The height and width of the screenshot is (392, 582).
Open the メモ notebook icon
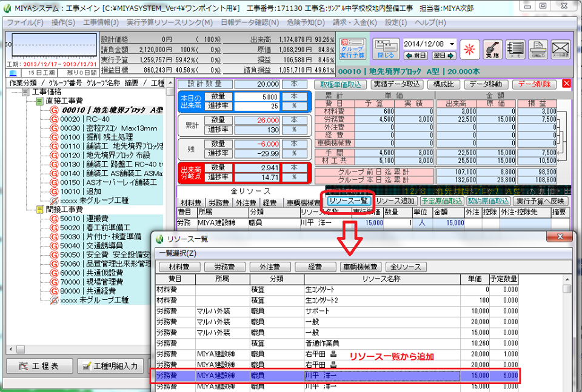[515, 49]
